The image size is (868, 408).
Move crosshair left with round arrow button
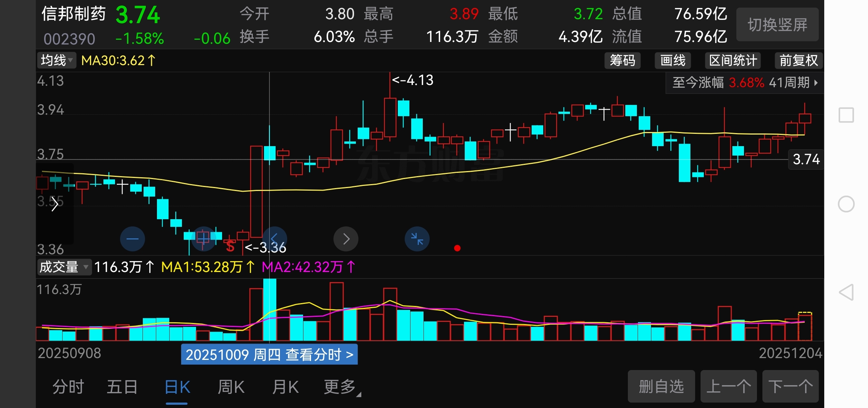(275, 239)
